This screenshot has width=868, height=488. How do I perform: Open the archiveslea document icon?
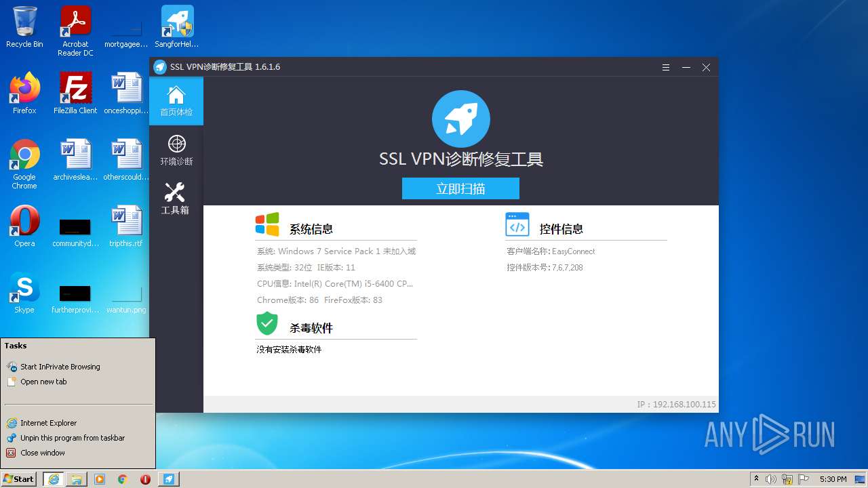(x=75, y=160)
